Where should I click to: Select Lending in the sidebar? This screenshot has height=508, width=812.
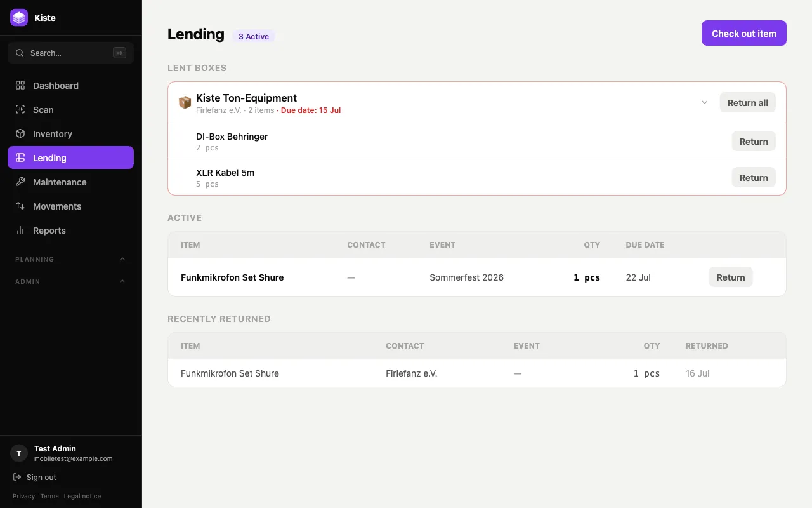pos(70,157)
